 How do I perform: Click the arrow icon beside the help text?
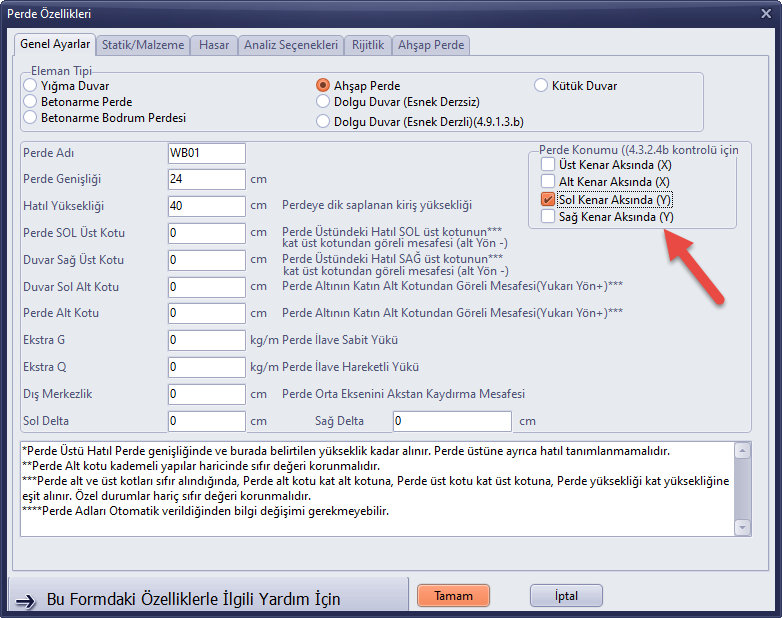[x=25, y=601]
